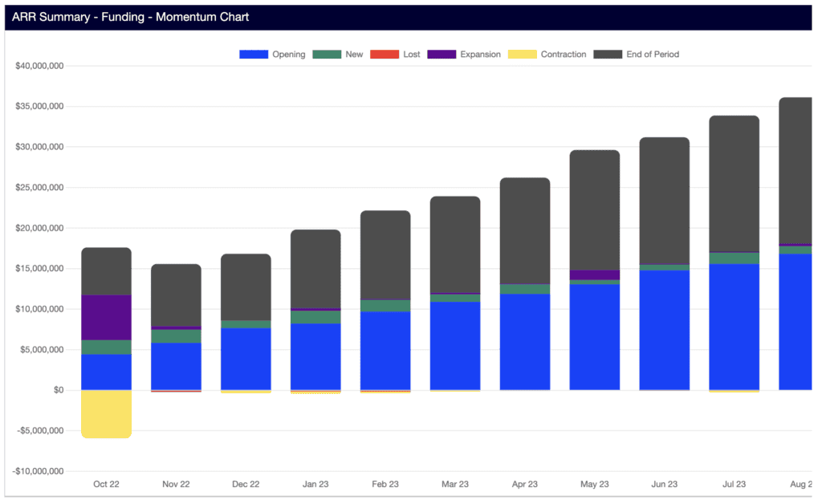The height and width of the screenshot is (504, 822).
Task: Click the -$10,000,000 axis value
Action: tap(39, 472)
